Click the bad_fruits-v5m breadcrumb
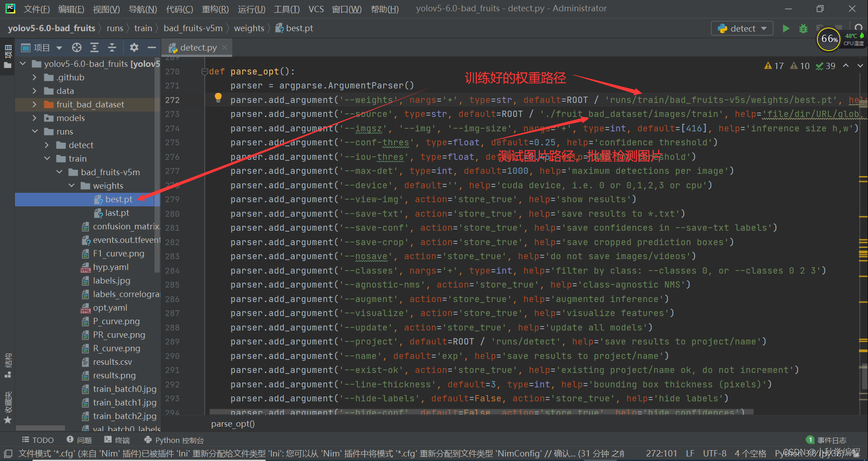This screenshot has width=868, height=461. click(x=193, y=28)
